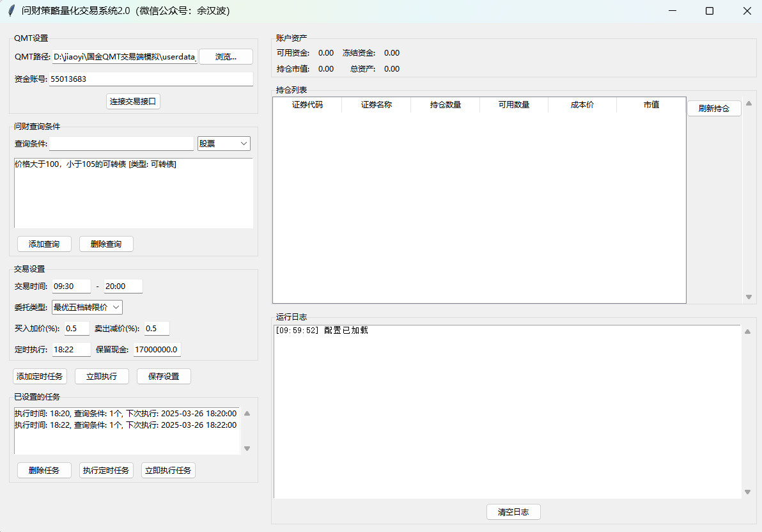Click the 买入加价(%) input field
Image resolution: width=762 pixels, height=532 pixels.
click(77, 329)
